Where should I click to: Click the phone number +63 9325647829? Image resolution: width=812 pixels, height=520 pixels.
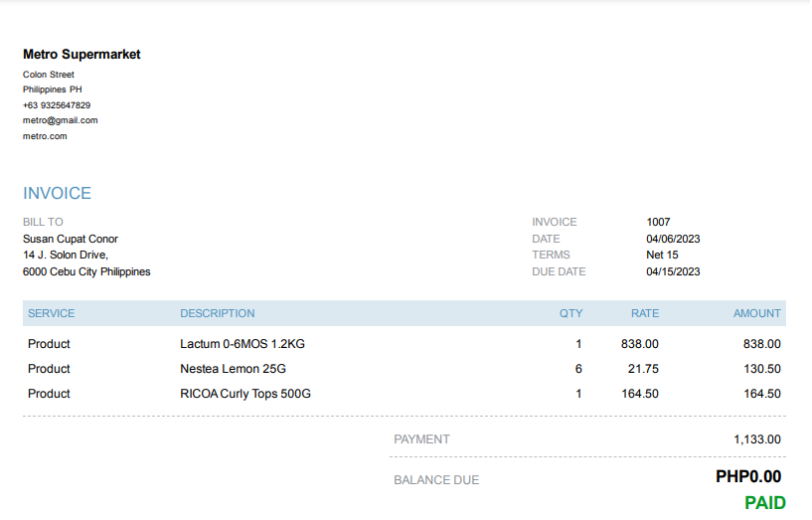(57, 105)
